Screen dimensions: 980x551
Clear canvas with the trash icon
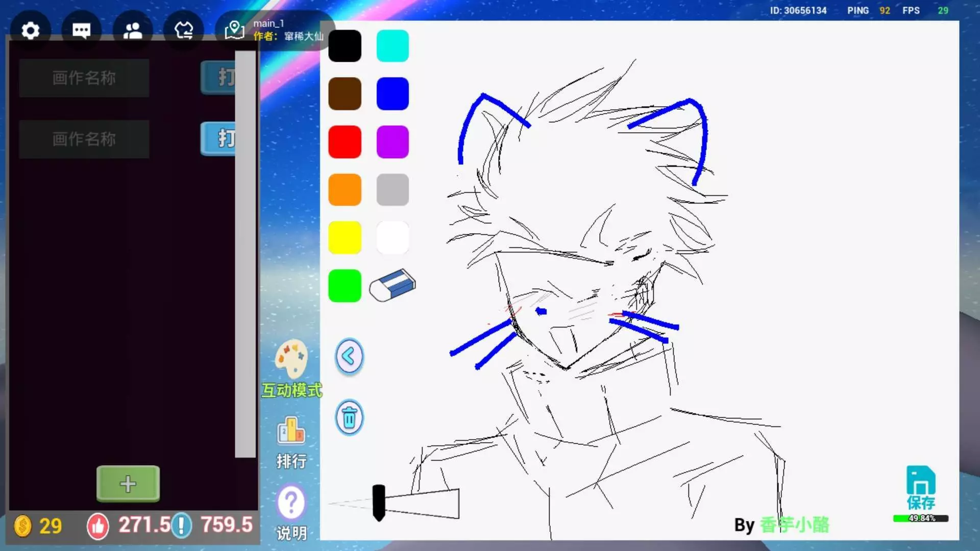click(349, 418)
